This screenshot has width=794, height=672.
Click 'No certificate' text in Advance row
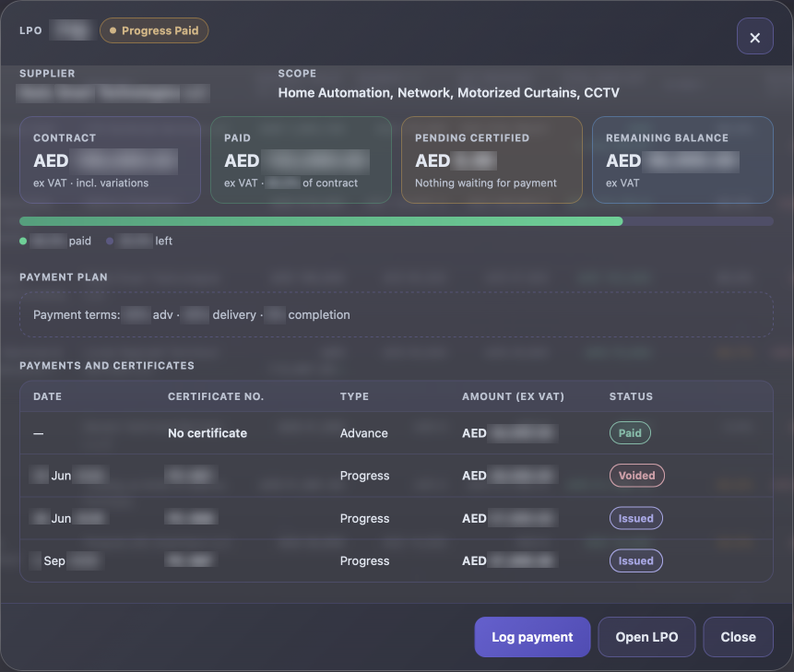click(x=207, y=433)
